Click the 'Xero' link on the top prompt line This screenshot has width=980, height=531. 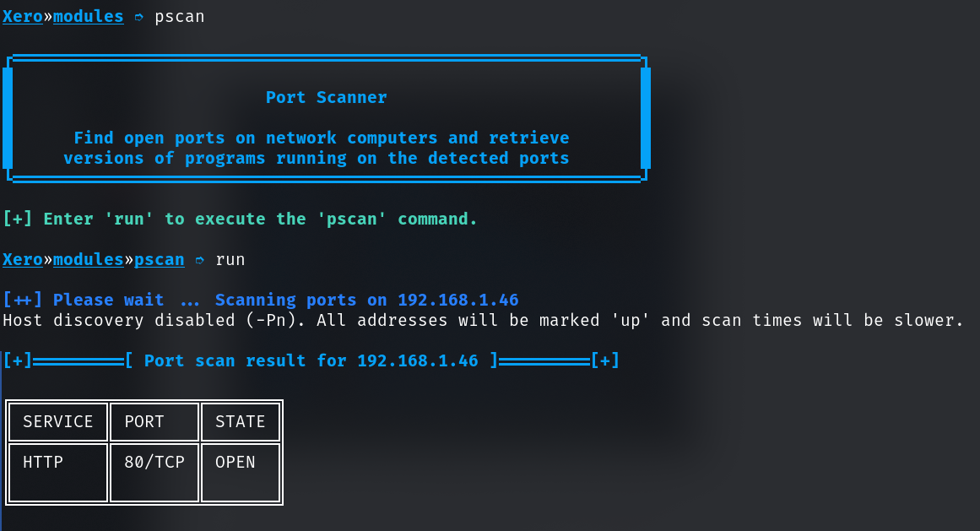[23, 17]
